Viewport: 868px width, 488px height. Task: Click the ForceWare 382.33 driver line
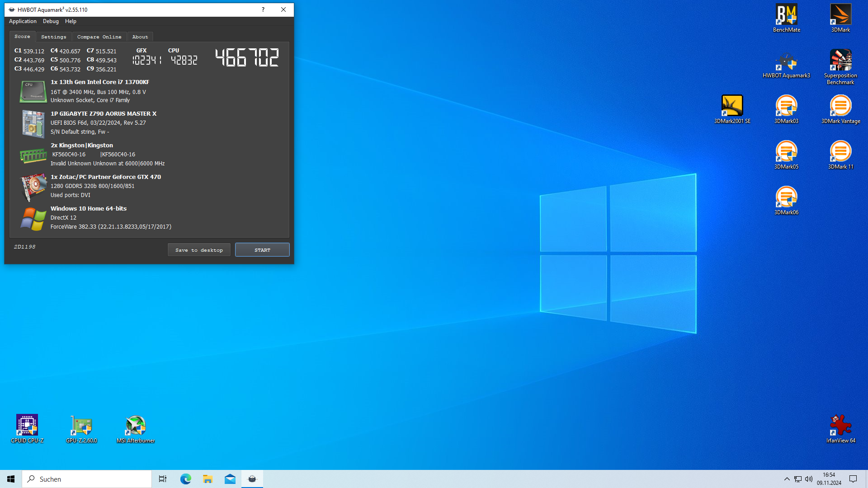coord(111,227)
